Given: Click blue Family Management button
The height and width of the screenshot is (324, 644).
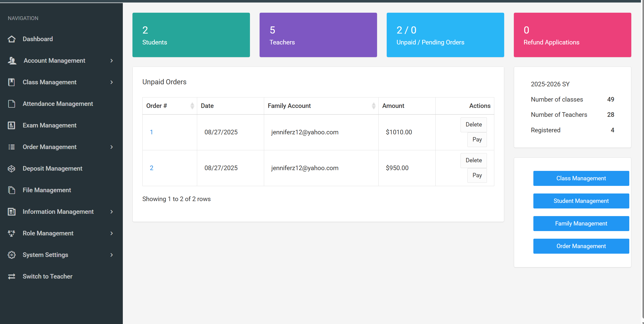Looking at the screenshot, I should click(581, 223).
